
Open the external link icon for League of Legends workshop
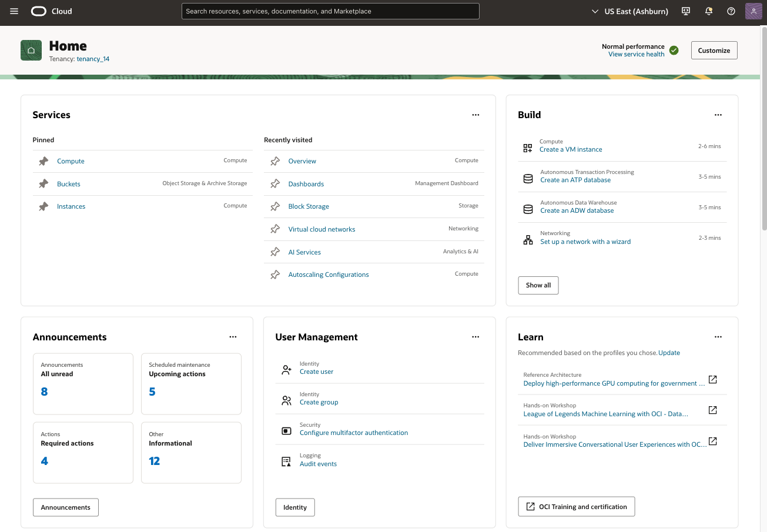pos(712,410)
